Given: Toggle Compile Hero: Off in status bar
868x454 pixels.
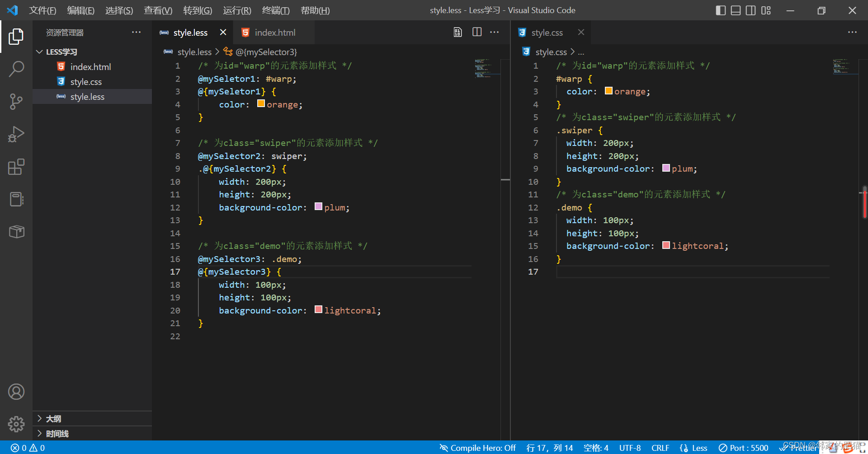Looking at the screenshot, I should click(477, 448).
